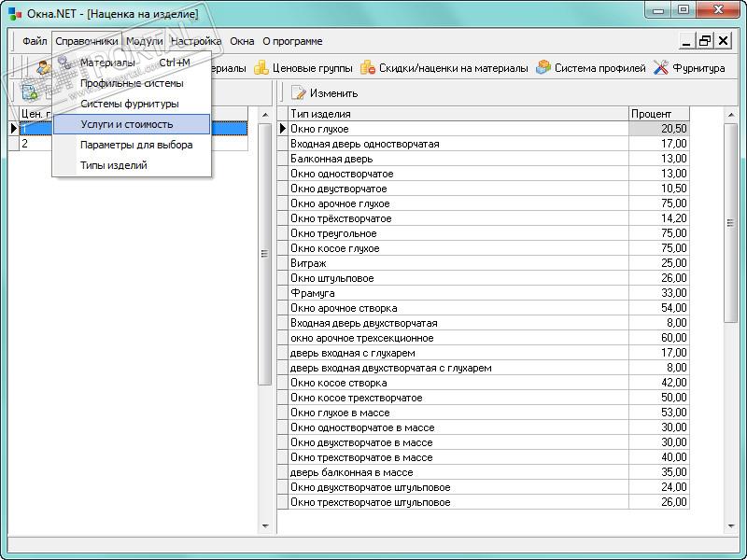The image size is (747, 560).
Task: Choose Материалы from the dropdown menu
Action: pos(132,63)
